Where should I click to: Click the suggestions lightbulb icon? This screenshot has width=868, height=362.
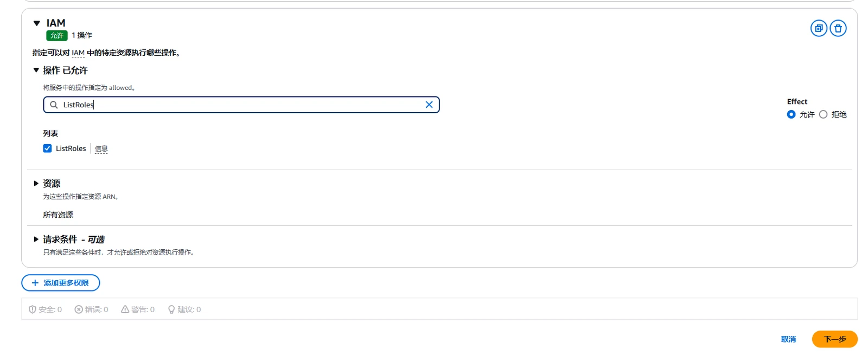click(171, 309)
